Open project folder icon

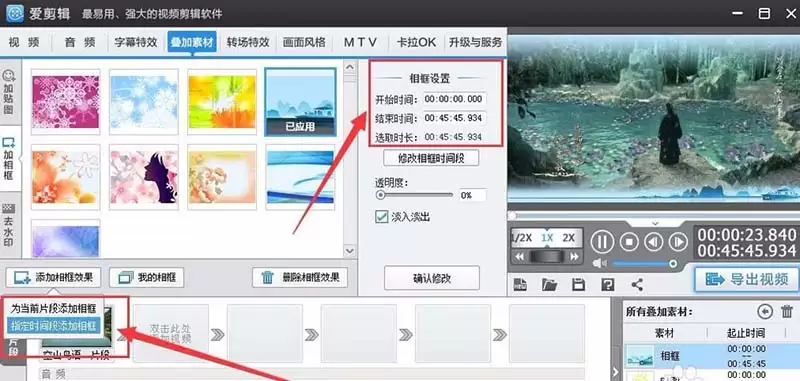click(549, 284)
